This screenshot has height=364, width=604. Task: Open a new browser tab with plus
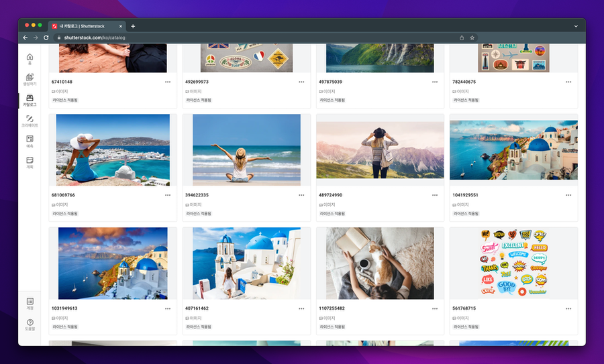[133, 26]
